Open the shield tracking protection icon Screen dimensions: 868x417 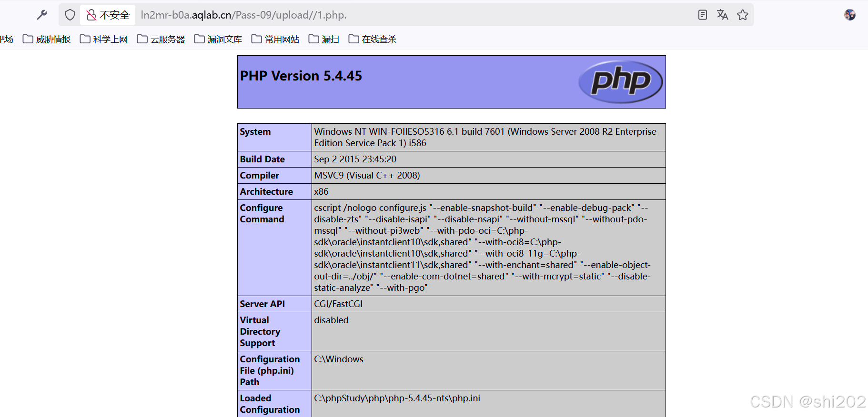click(x=70, y=15)
